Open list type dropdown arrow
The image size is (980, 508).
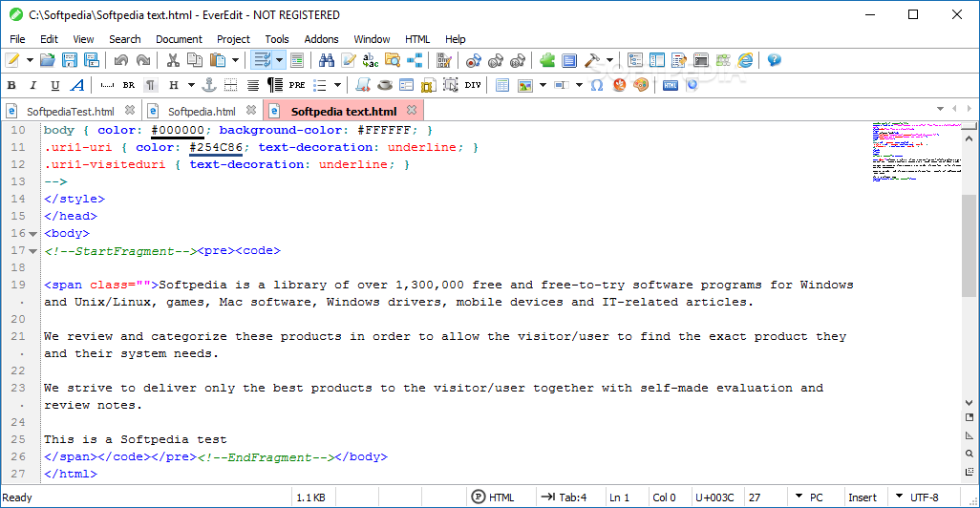tap(337, 85)
